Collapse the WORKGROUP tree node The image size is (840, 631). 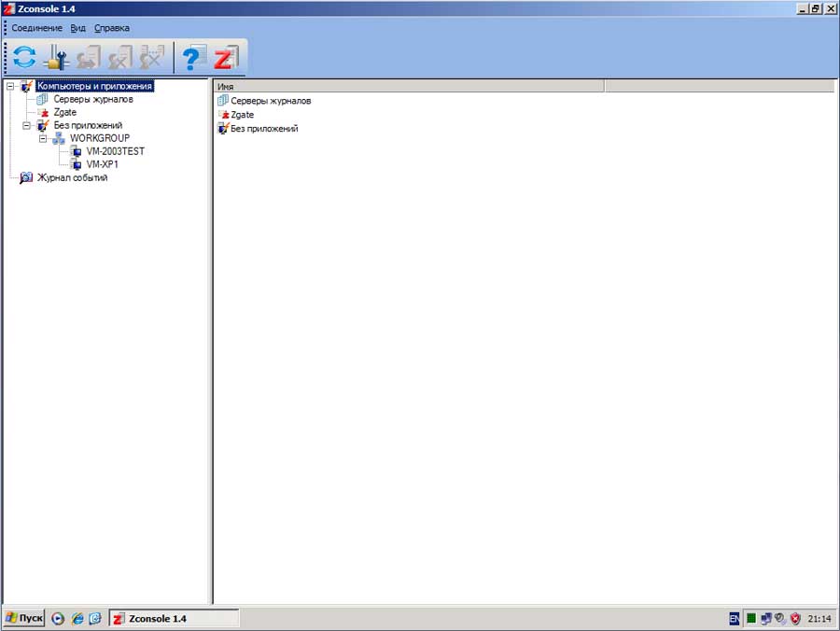coord(43,138)
